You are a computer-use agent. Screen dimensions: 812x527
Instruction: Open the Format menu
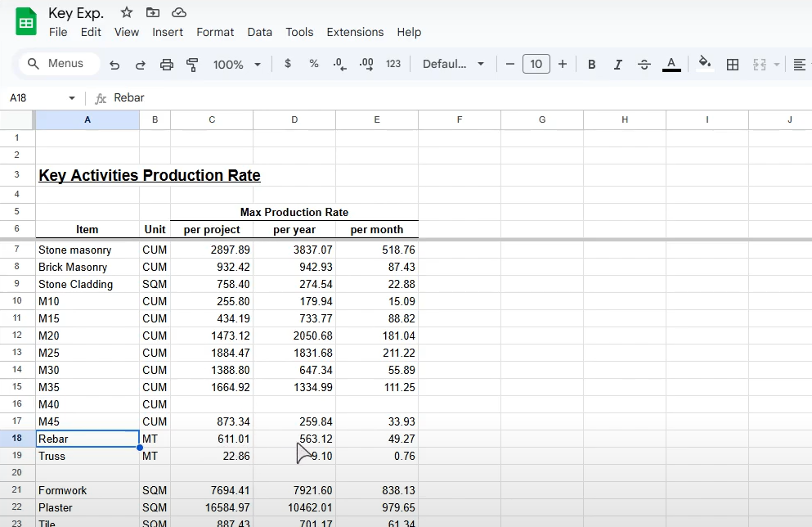[x=215, y=32]
